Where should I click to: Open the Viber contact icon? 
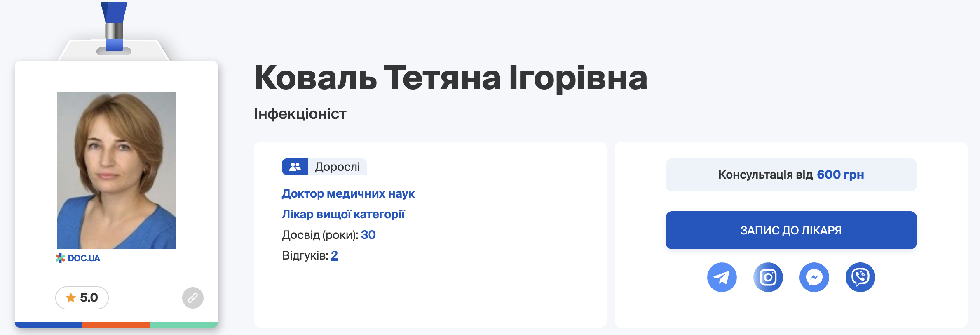click(x=860, y=277)
